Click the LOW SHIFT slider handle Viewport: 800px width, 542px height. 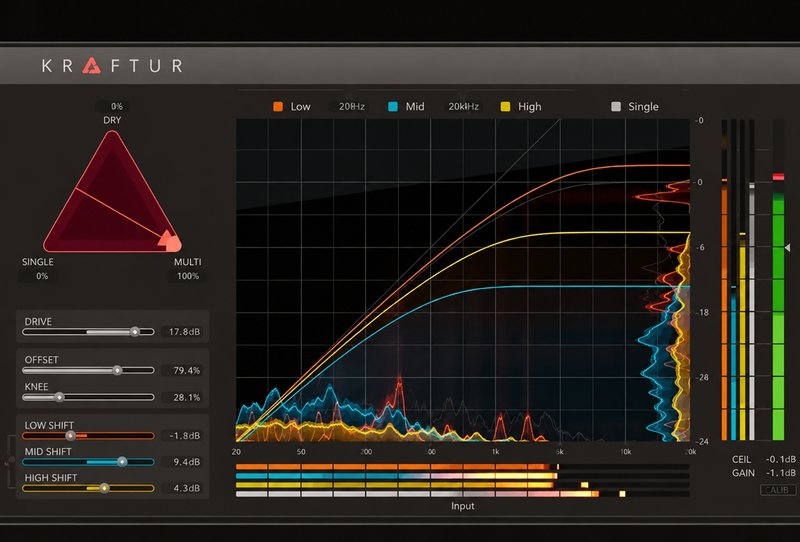point(70,435)
